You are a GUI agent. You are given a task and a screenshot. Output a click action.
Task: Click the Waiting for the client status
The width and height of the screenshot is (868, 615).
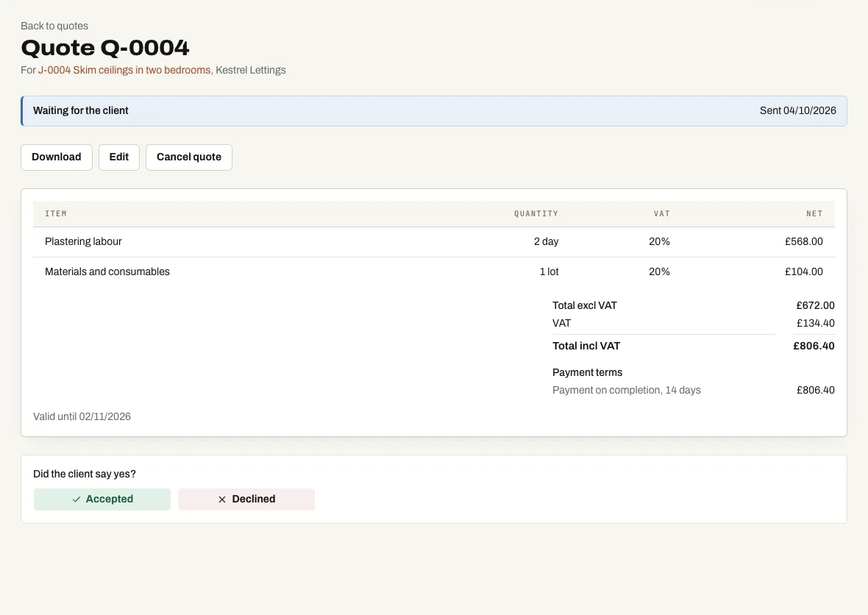81,110
